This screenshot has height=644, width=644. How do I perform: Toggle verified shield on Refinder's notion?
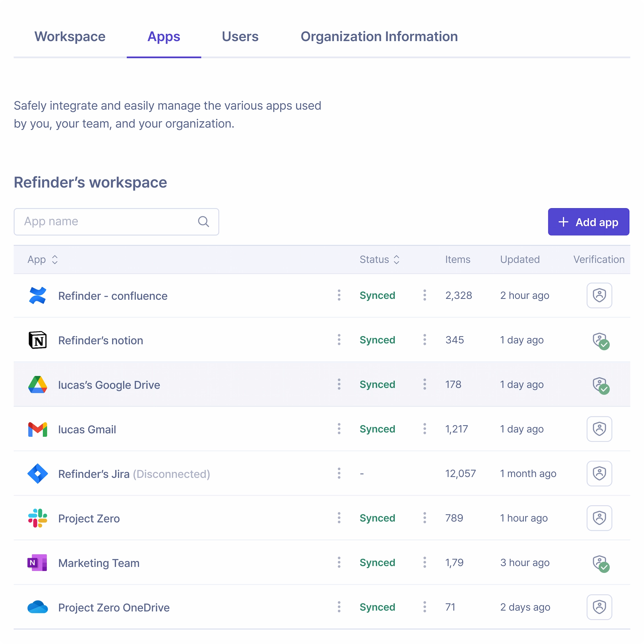(x=600, y=341)
